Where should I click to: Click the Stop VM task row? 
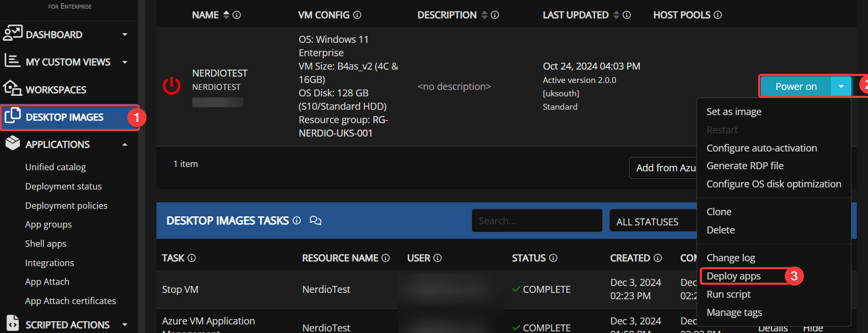[x=180, y=290]
